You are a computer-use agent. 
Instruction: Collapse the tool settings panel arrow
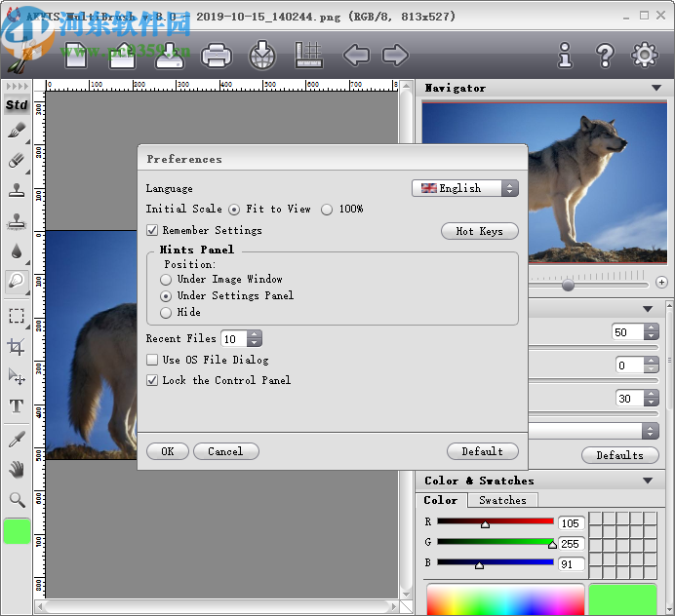pos(648,309)
